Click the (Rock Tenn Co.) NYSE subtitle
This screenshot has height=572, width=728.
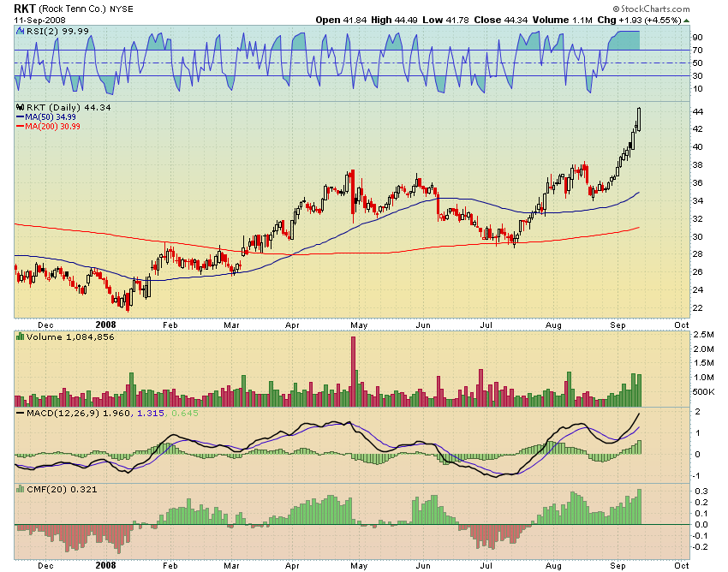[x=86, y=9]
